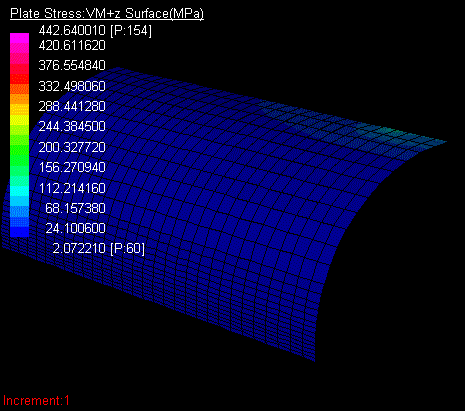Select the magenta color band in legend
The image size is (466, 412).
pyautogui.click(x=19, y=39)
